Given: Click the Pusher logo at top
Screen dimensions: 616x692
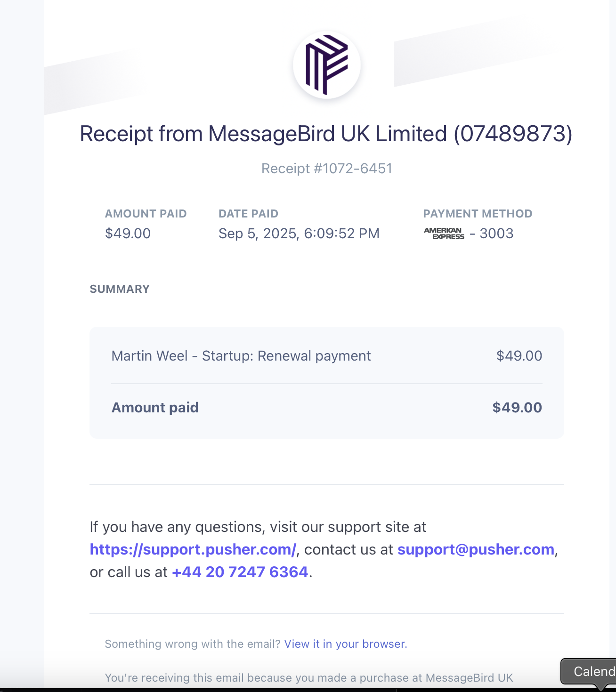Looking at the screenshot, I should click(326, 65).
